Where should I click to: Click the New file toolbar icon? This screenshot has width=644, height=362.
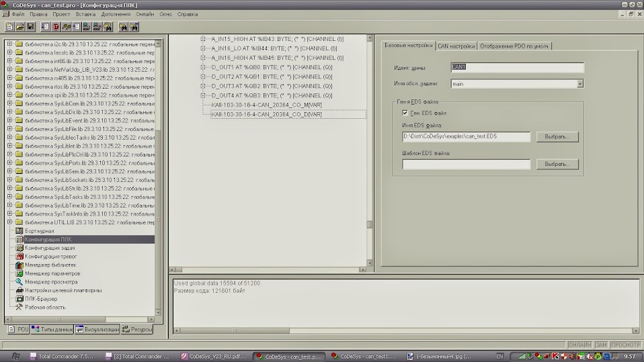coord(9,27)
